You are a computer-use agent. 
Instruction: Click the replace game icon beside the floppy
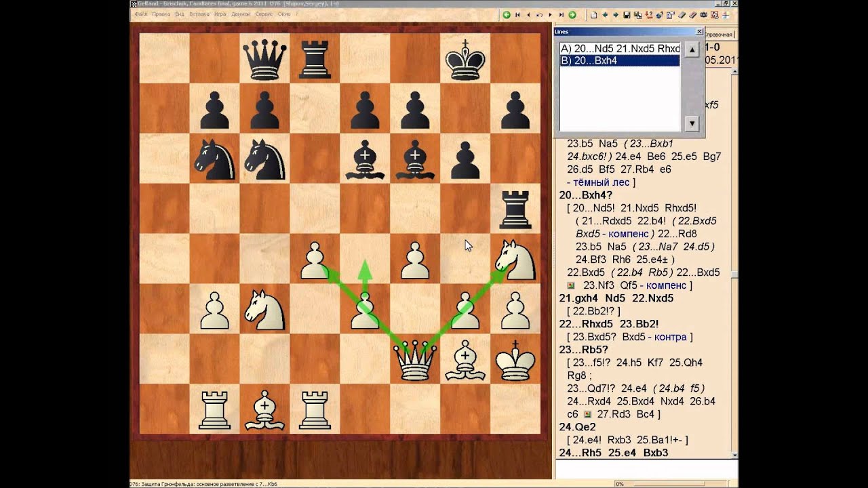637,15
